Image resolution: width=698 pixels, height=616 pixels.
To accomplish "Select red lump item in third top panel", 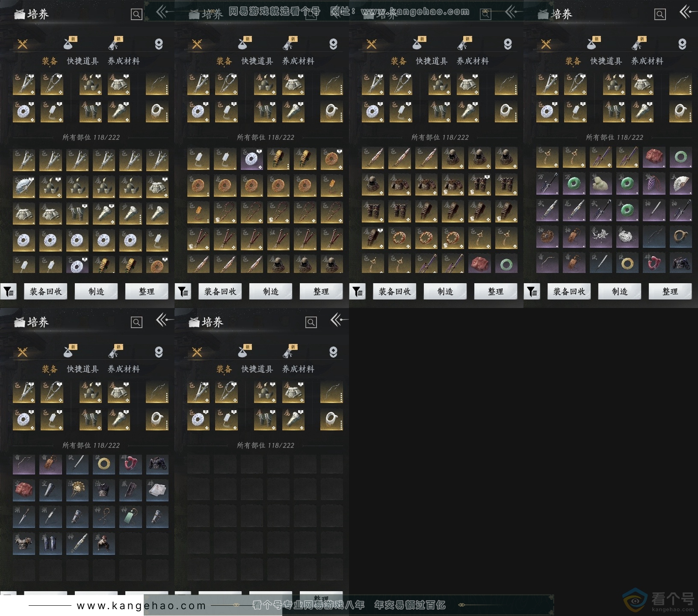I will click(x=479, y=264).
